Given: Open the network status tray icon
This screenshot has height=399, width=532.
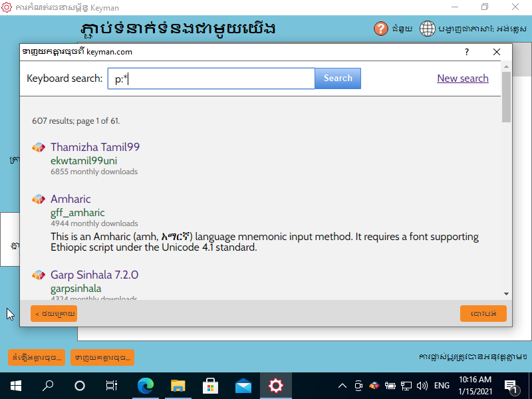Looking at the screenshot, I should [406, 386].
